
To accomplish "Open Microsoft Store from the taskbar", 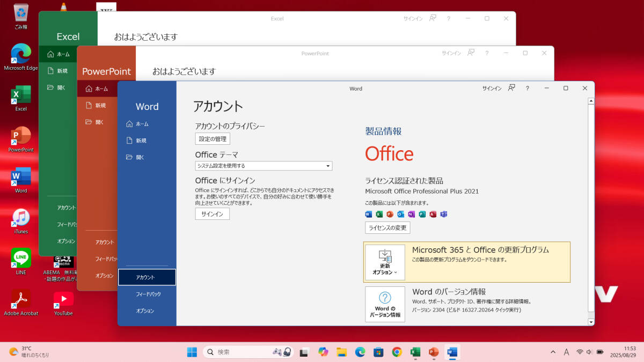I will pos(378,352).
